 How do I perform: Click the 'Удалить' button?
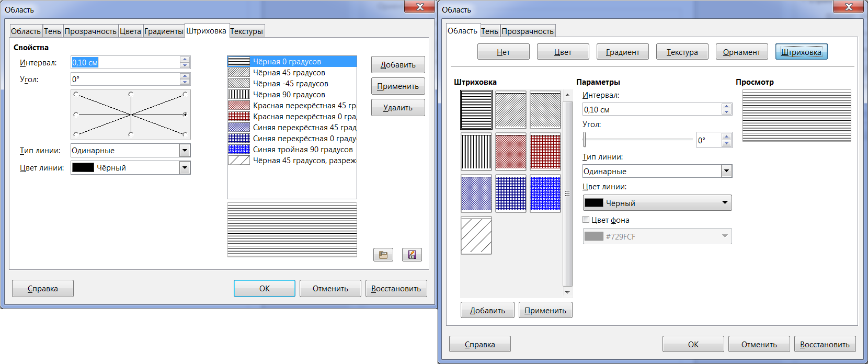click(397, 108)
